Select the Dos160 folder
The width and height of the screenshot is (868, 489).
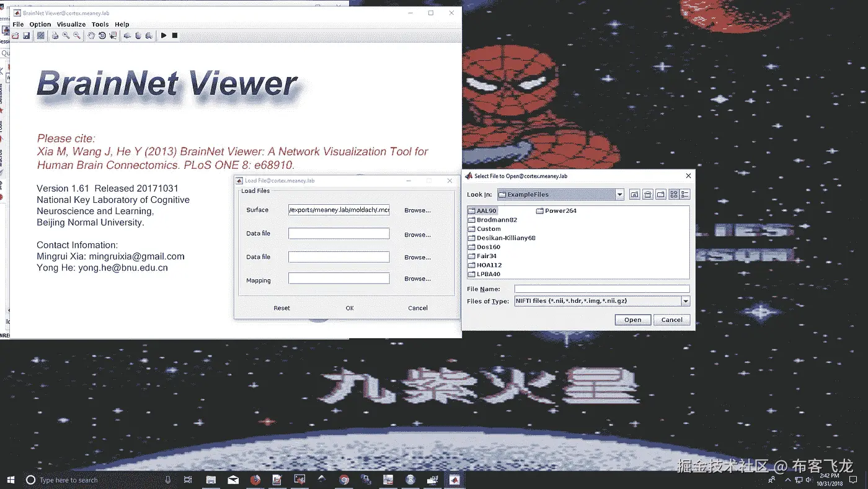(484, 247)
